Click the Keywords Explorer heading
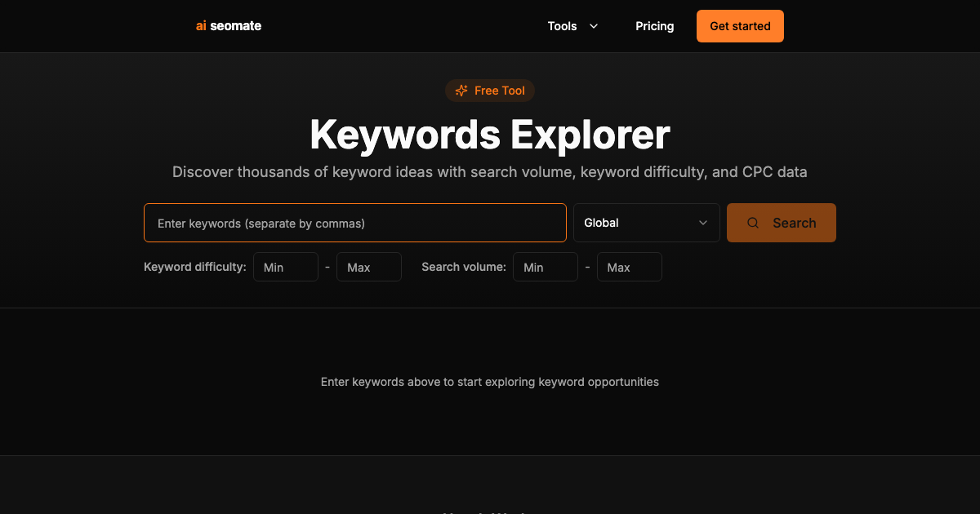The width and height of the screenshot is (980, 514). point(490,135)
